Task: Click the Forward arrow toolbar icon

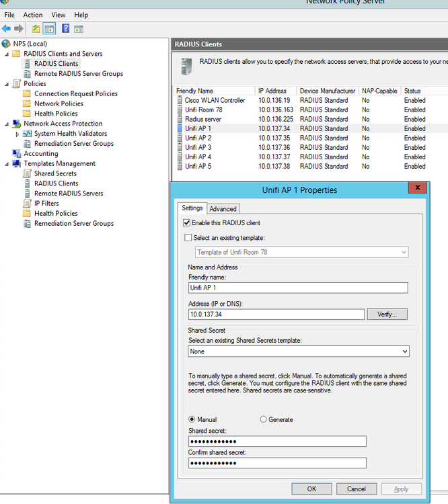Action: 19,29
